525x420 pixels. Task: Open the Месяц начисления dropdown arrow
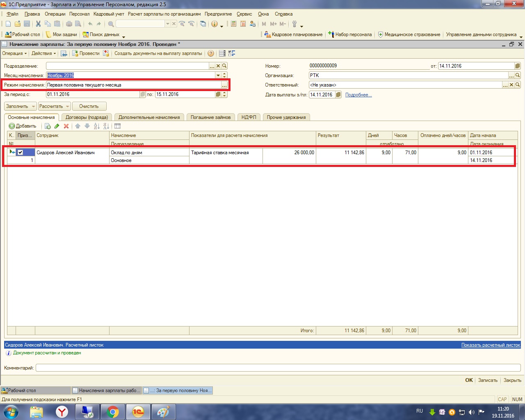coord(218,75)
